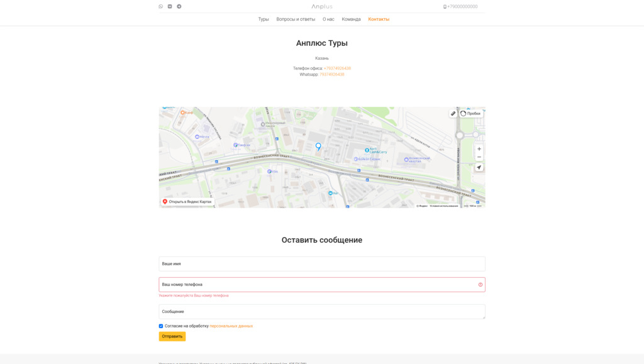
Task: Go to Вопросы и ответы page
Action: (x=296, y=19)
